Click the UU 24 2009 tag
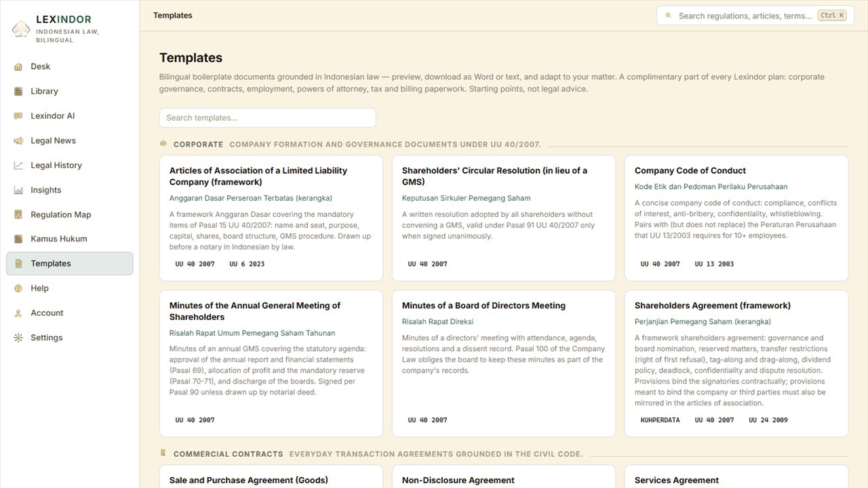Screen dimensions: 868x488 tap(768, 420)
